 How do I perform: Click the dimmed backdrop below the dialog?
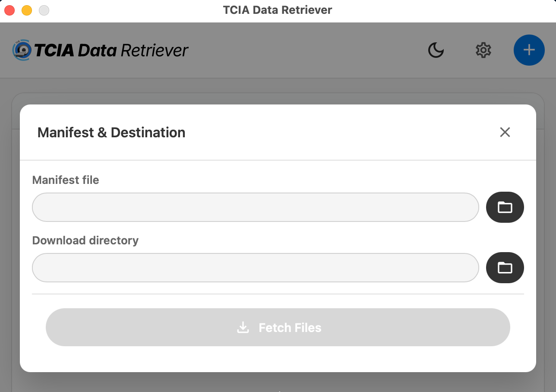[278, 383]
